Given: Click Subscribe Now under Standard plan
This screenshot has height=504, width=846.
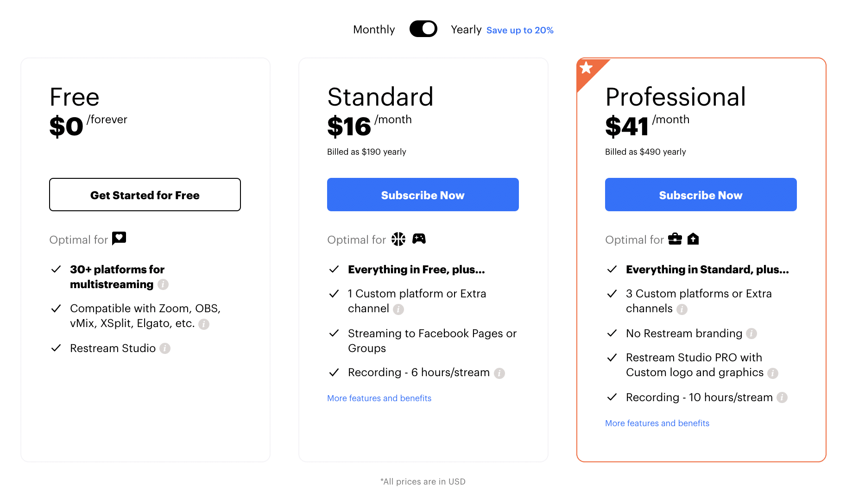Looking at the screenshot, I should click(x=423, y=195).
